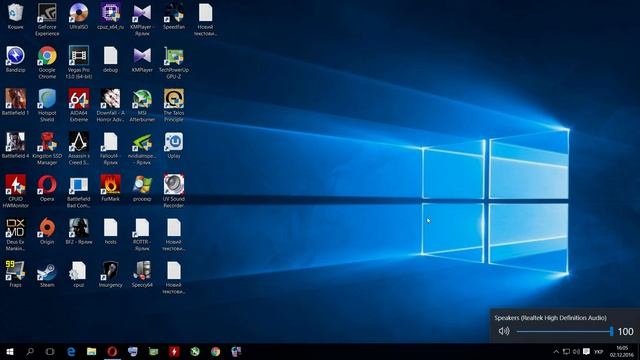Open the network icon in system tray
Screen dimensions: 640x360
pos(566,351)
